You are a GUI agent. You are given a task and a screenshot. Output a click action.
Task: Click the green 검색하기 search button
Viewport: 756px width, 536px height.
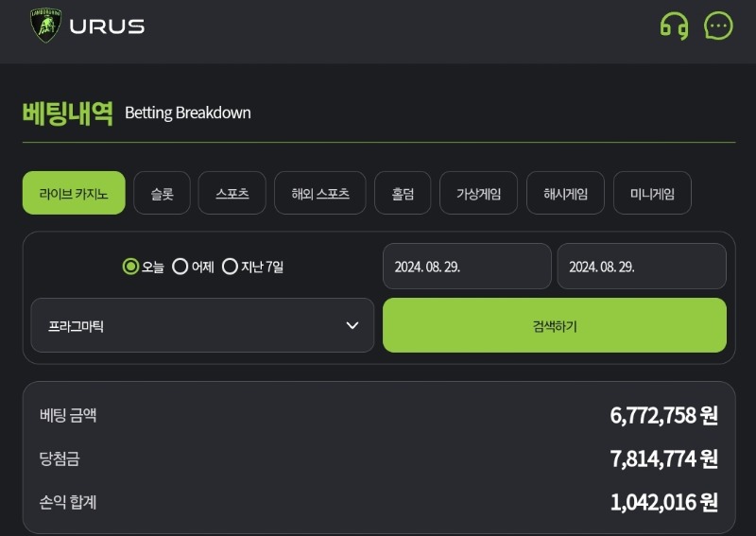(x=555, y=325)
